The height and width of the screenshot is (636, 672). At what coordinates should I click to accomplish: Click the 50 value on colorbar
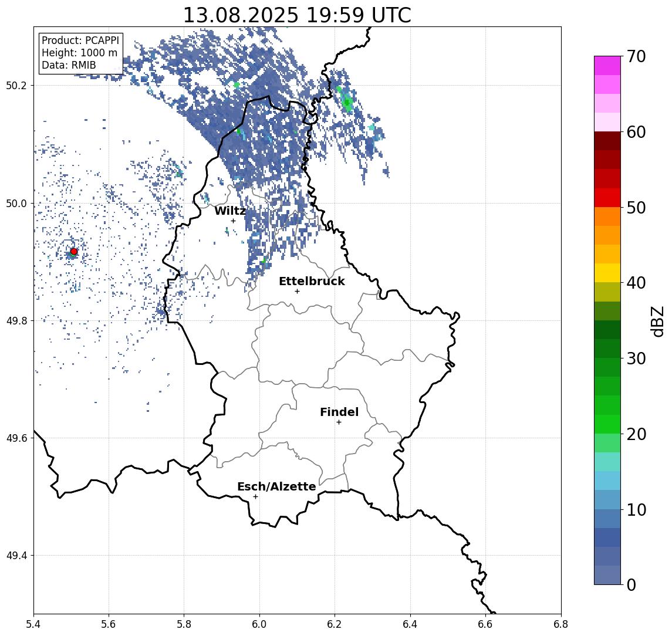pyautogui.click(x=636, y=208)
